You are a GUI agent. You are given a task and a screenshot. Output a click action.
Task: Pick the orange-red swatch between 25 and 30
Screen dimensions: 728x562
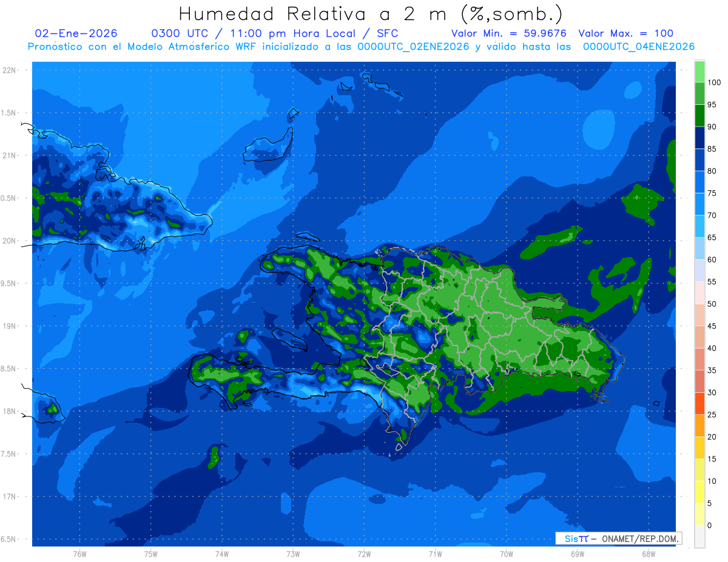[699, 403]
